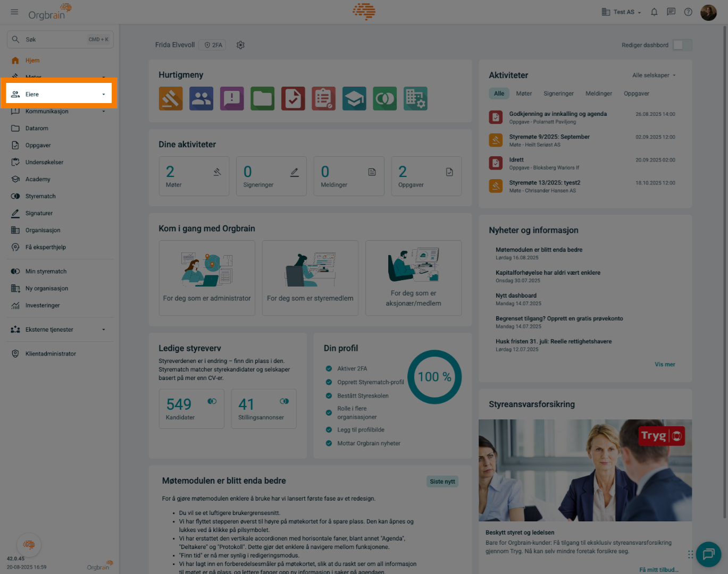Switch to the Meldinger tab in Aktiviteter

(x=599, y=94)
